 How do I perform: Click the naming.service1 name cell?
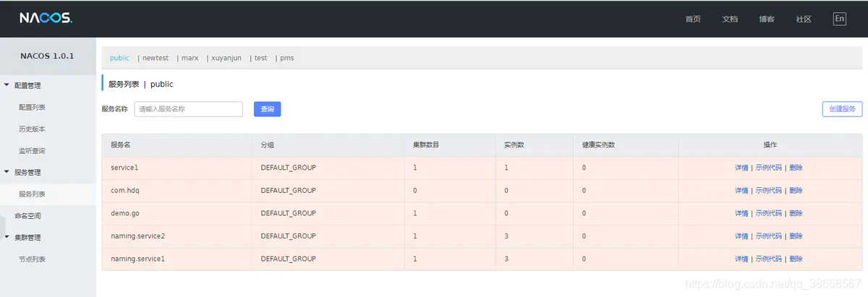tap(176, 259)
